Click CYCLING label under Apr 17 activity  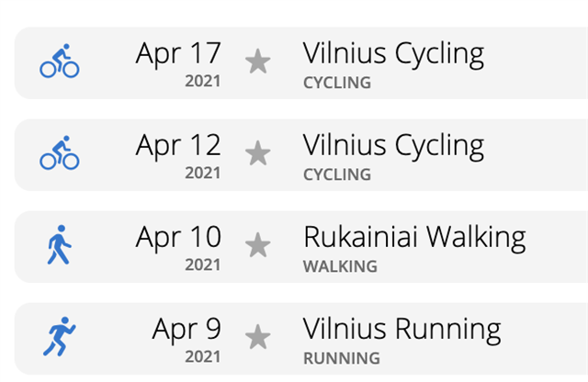pos(337,83)
